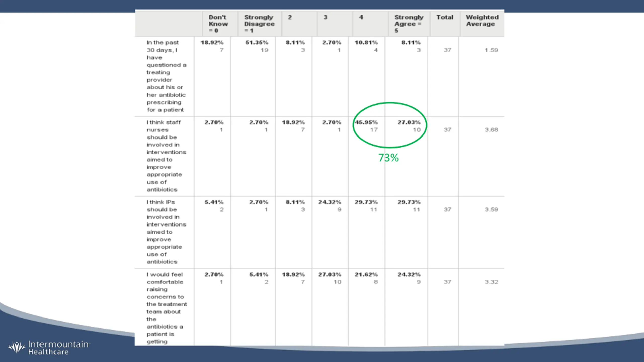This screenshot has height=362, width=644.
Task: Click the 24.32% value in the IPs row
Action: click(x=330, y=202)
